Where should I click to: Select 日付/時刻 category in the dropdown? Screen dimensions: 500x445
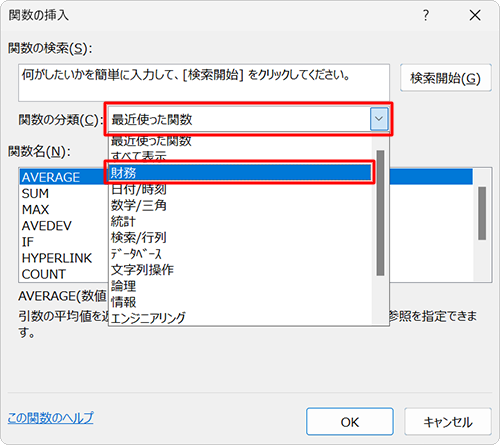(x=240, y=189)
